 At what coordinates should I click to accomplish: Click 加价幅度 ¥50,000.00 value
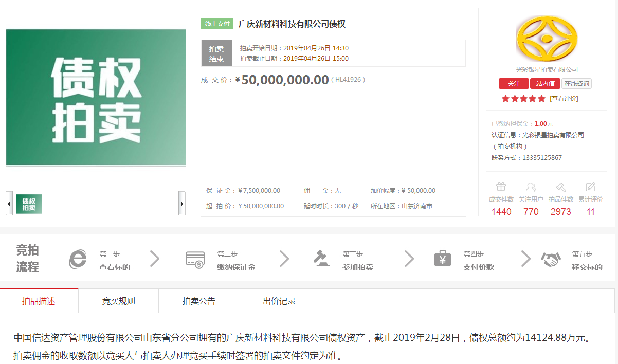tap(419, 190)
